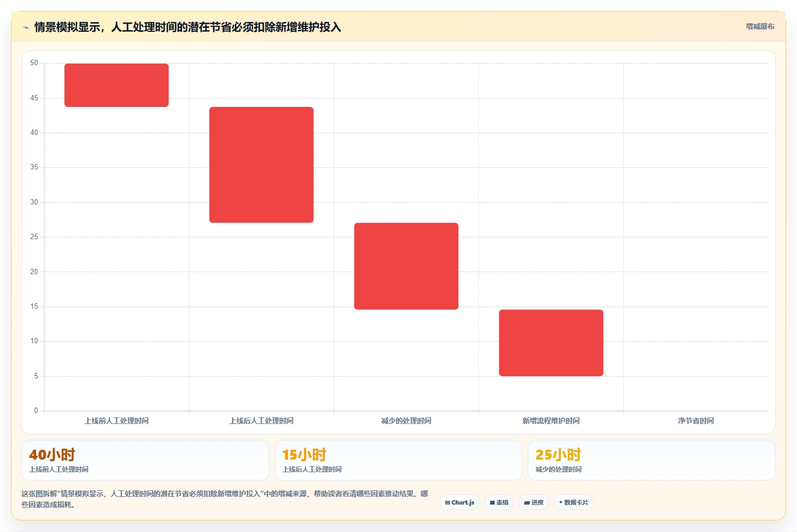Image resolution: width=797 pixels, height=532 pixels.
Task: Click the x-axis label 上线后人工处理时间
Action: pos(261,421)
